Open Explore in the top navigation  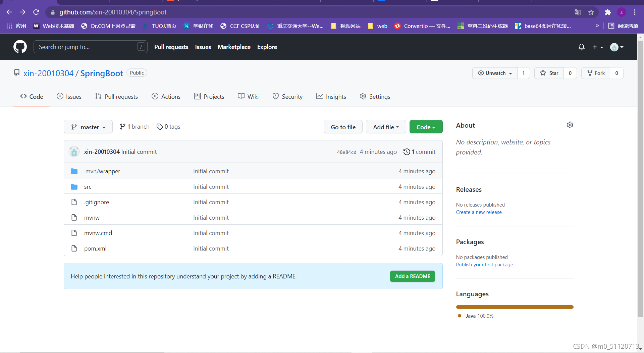point(267,47)
